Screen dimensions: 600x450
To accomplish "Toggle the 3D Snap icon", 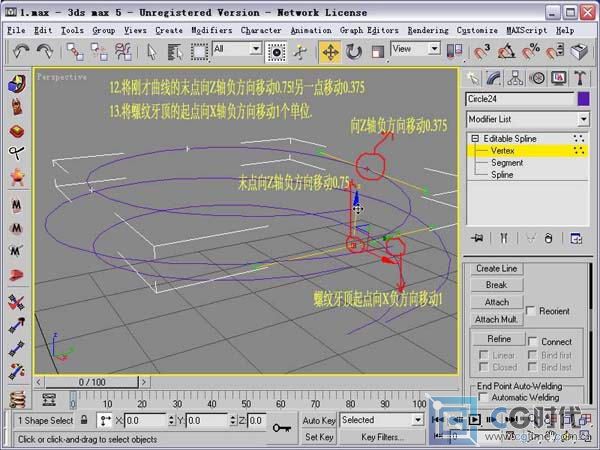I will coord(481,52).
